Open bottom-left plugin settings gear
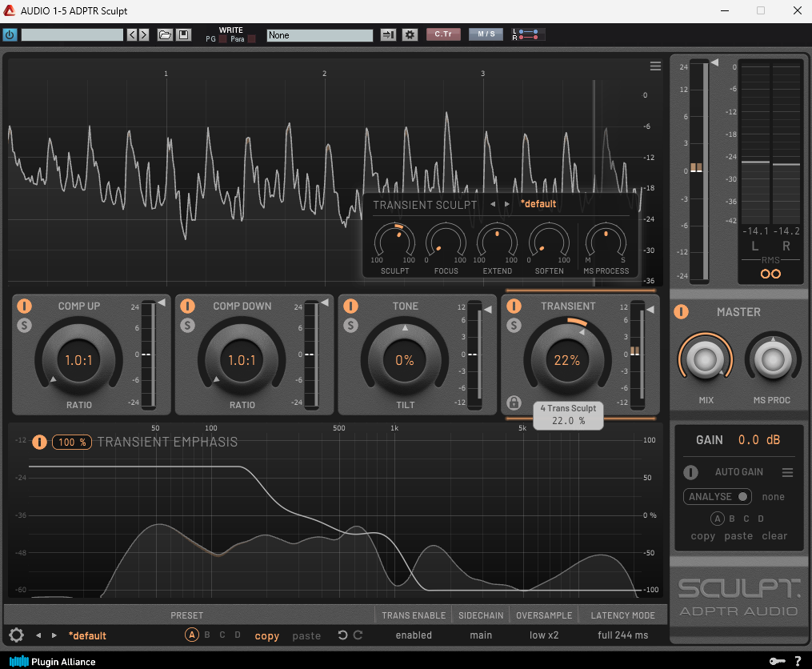The image size is (812, 669). (16, 635)
